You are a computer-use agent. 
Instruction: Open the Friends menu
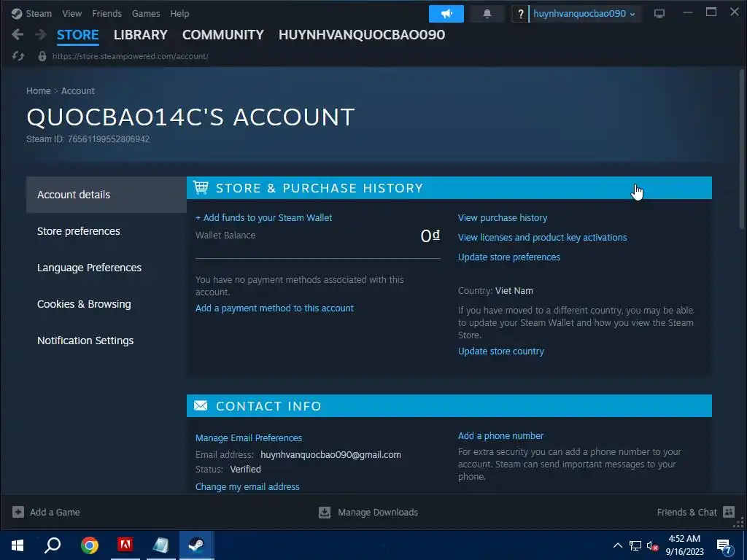(107, 14)
